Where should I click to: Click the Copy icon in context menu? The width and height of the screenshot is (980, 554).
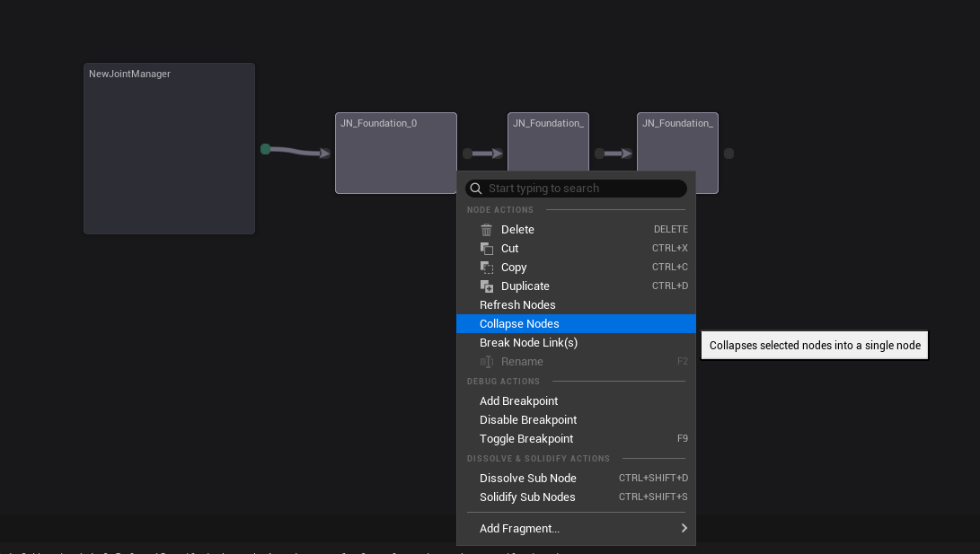[x=486, y=268]
